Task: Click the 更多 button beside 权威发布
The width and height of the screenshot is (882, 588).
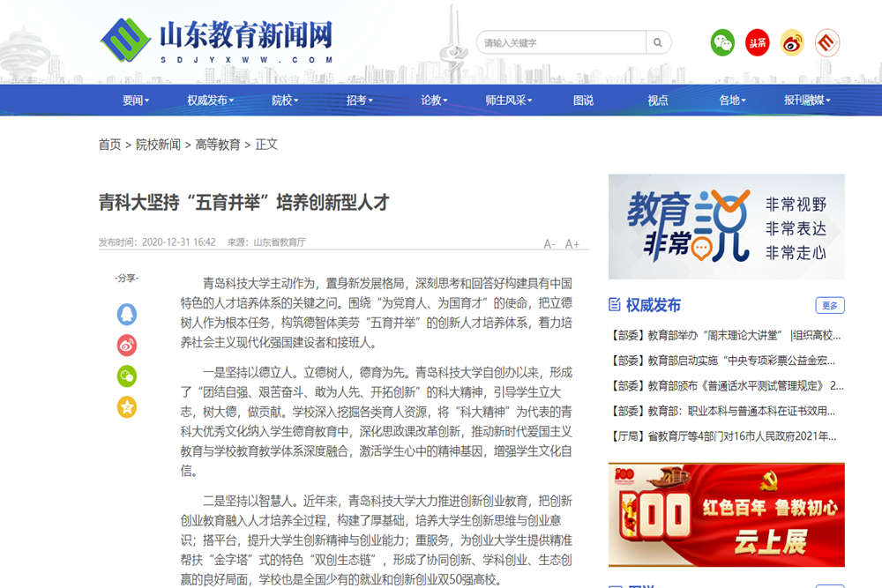Action: 829,305
